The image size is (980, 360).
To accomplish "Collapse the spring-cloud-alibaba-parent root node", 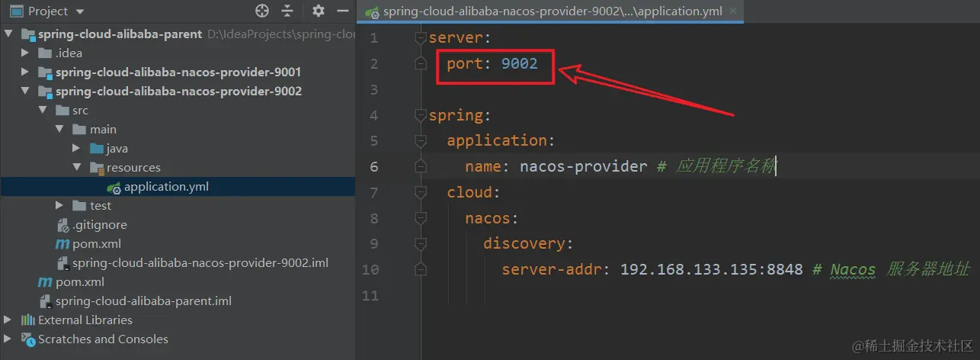I will [x=9, y=34].
